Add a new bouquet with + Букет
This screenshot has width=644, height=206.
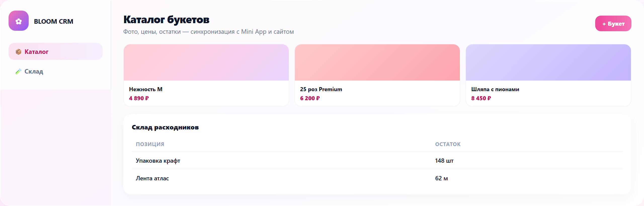[613, 23]
